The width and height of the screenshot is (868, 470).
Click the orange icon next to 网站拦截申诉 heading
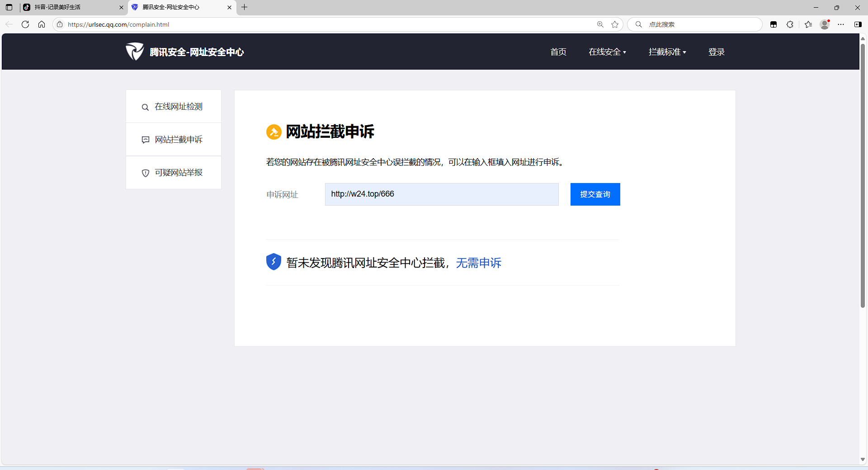274,132
